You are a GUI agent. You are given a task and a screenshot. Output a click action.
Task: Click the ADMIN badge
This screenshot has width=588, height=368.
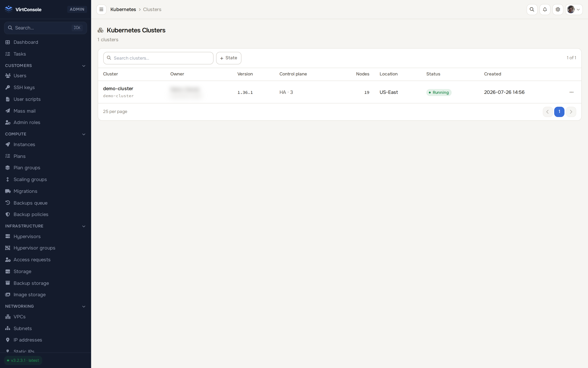coord(77,9)
